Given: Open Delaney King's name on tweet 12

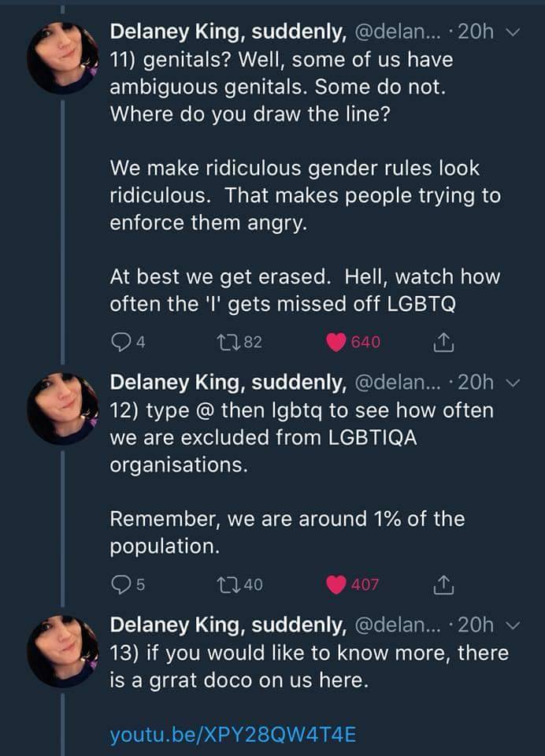Looking at the screenshot, I should [x=227, y=383].
